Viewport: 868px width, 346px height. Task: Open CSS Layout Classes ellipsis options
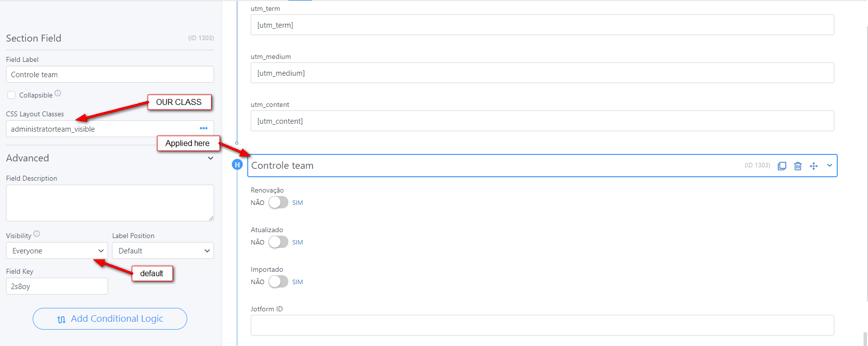click(x=204, y=128)
